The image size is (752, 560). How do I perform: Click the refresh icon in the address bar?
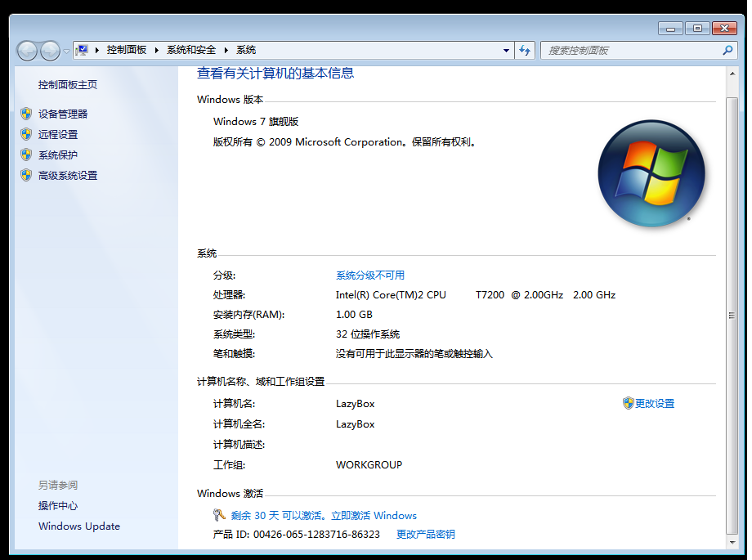click(525, 50)
